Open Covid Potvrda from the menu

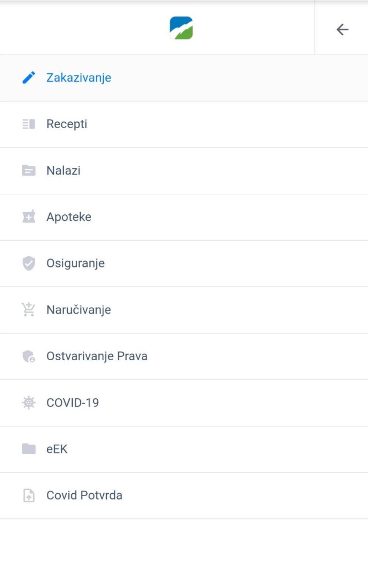tap(84, 496)
